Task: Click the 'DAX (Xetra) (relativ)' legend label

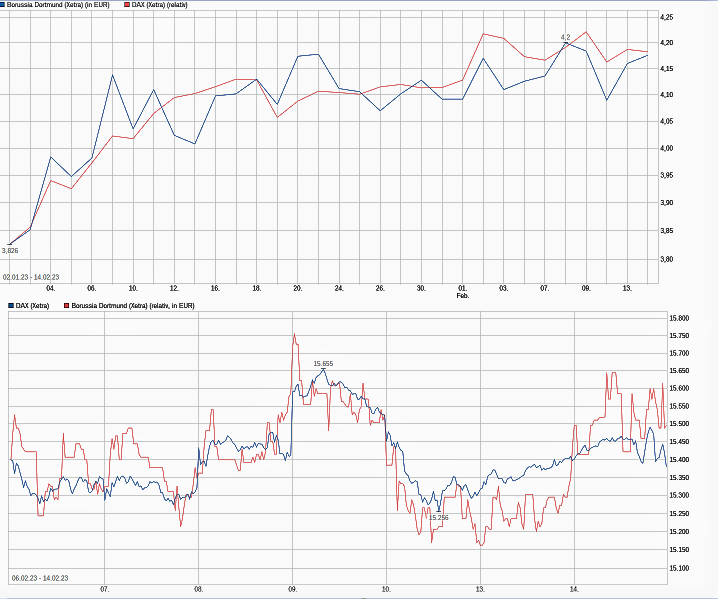Action: point(160,5)
